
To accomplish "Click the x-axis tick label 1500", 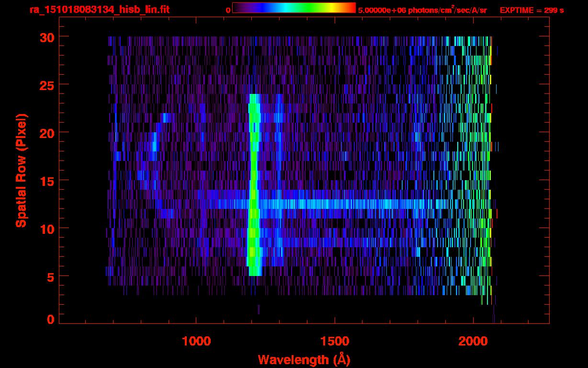I will [x=335, y=341].
